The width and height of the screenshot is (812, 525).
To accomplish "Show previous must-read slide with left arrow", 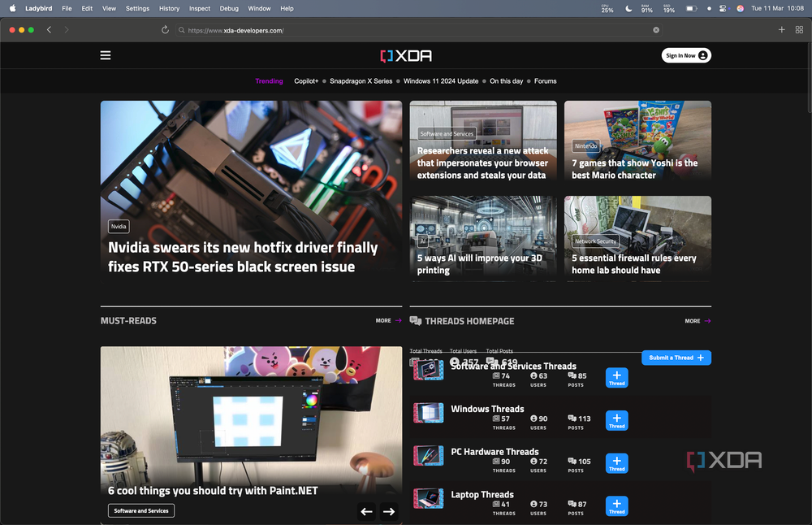I will pos(367,511).
